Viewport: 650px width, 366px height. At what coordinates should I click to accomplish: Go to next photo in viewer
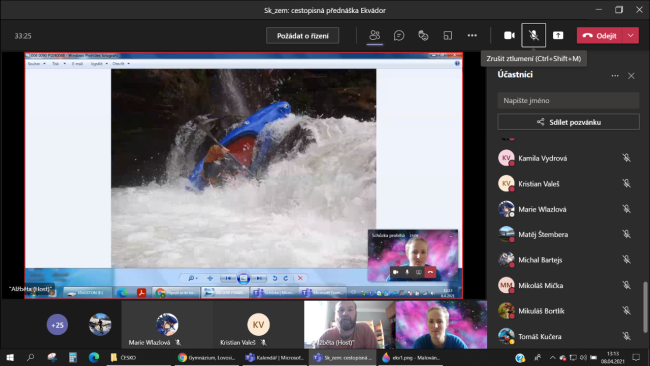click(259, 278)
